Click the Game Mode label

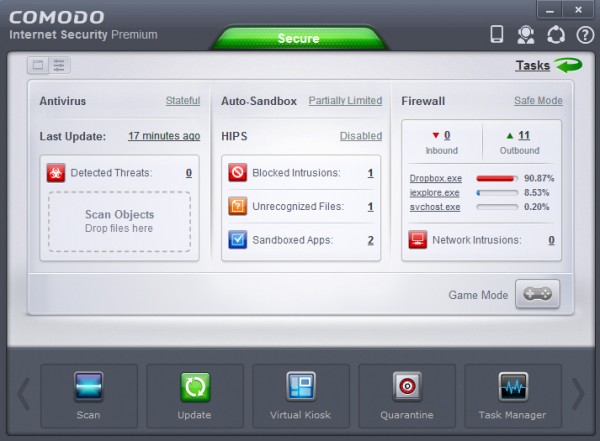coord(478,295)
